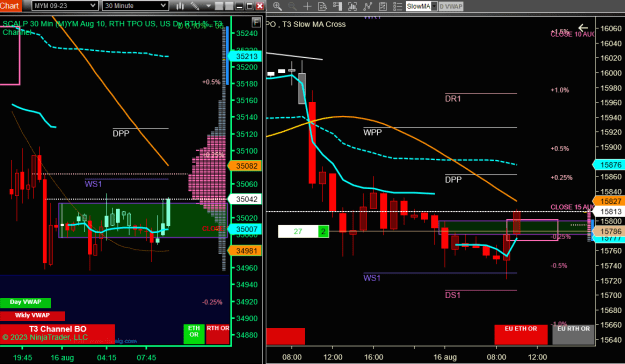This screenshot has width=625, height=364.
Task: Click the WS1 label on right chart
Action: pyautogui.click(x=372, y=278)
